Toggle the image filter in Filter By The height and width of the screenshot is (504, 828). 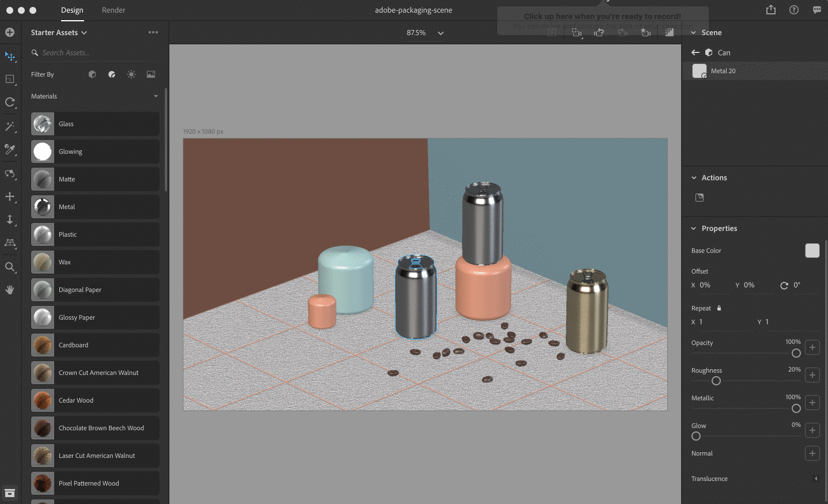click(x=150, y=74)
